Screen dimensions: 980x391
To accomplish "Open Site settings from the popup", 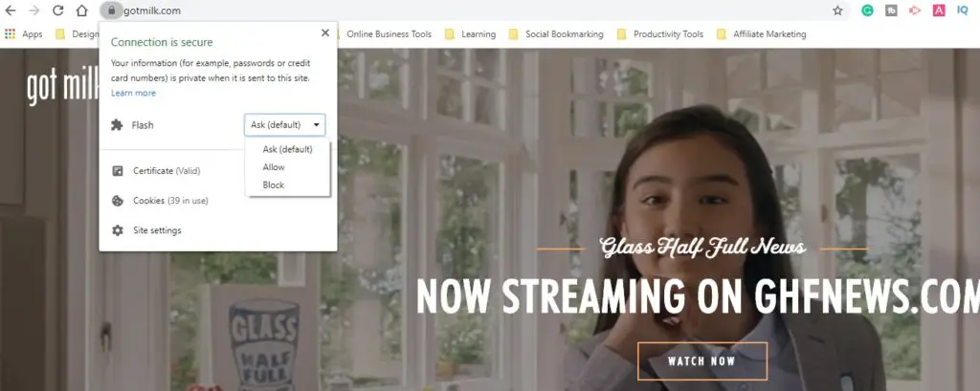I will [157, 230].
